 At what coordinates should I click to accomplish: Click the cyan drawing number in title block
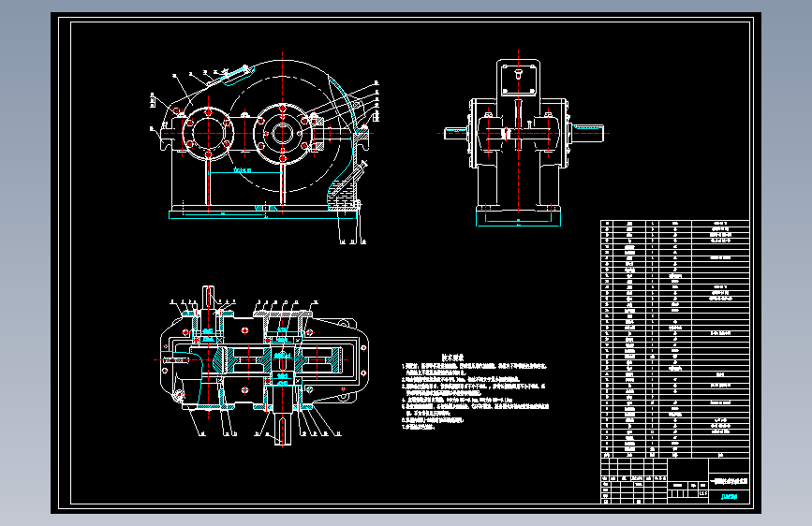pos(729,497)
